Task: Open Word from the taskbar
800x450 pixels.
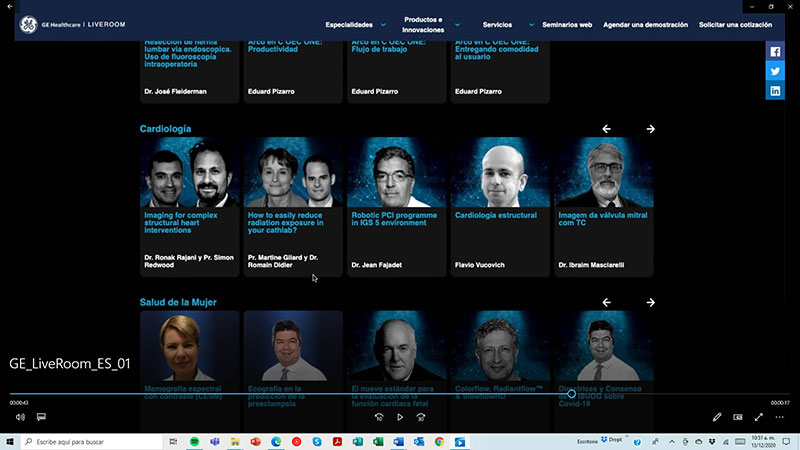Action: point(398,442)
